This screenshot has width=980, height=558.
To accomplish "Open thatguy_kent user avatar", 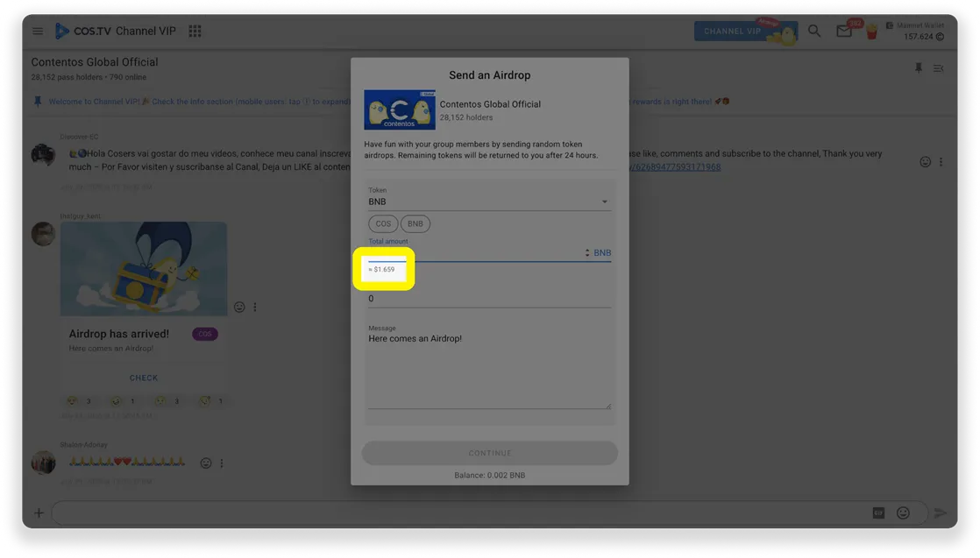I will (x=43, y=234).
